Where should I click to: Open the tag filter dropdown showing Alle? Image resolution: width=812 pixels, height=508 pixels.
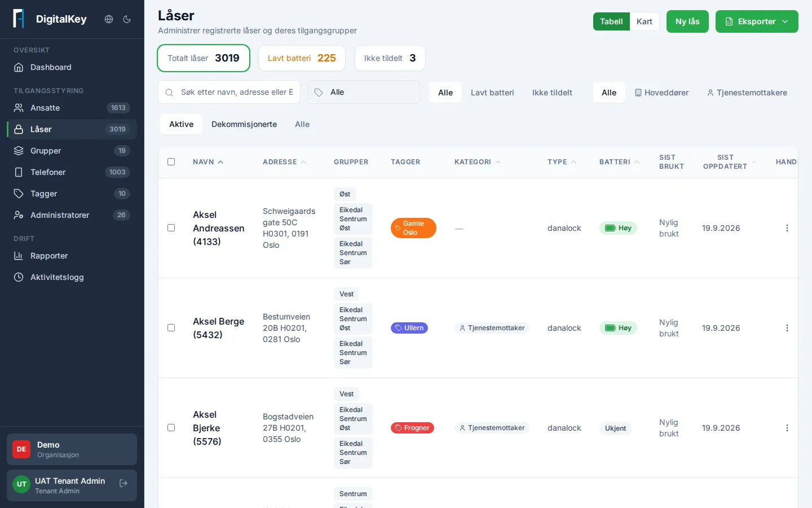pos(364,92)
